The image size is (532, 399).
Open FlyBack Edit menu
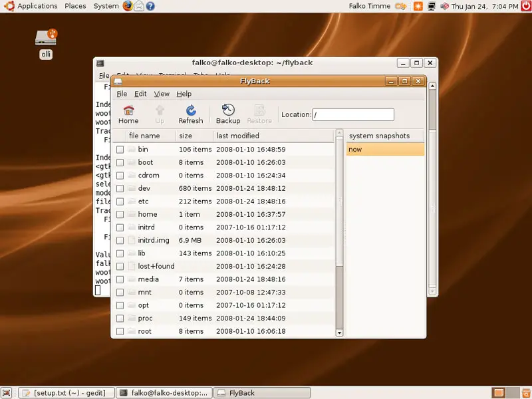click(x=140, y=94)
